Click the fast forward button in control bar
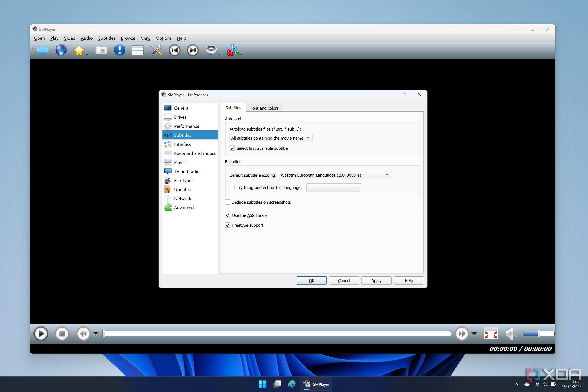 coord(462,334)
